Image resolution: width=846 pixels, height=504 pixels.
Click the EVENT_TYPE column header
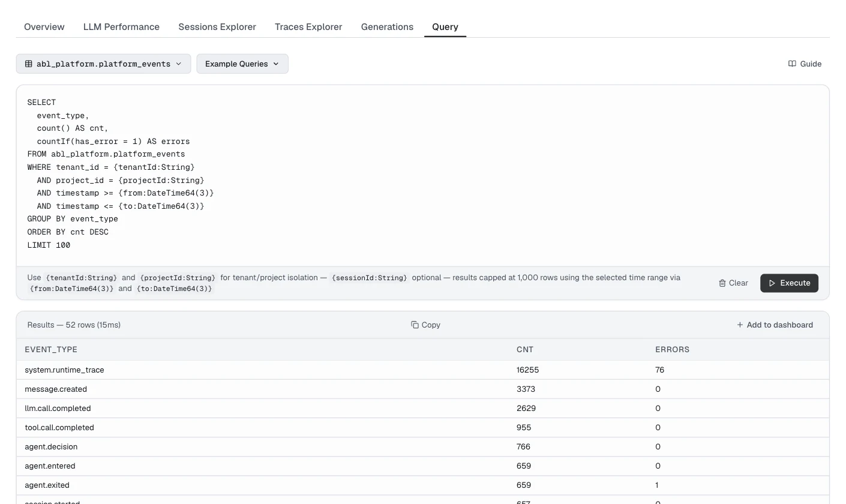[51, 349]
